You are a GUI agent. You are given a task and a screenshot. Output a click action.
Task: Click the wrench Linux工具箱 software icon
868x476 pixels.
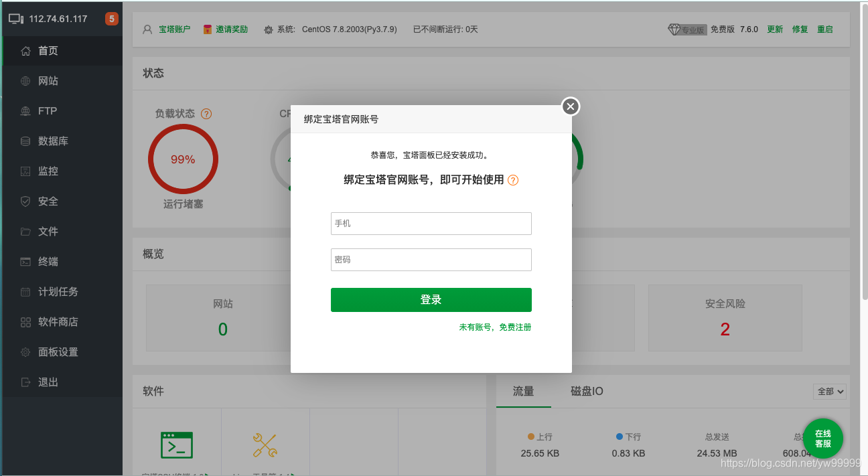pos(265,445)
